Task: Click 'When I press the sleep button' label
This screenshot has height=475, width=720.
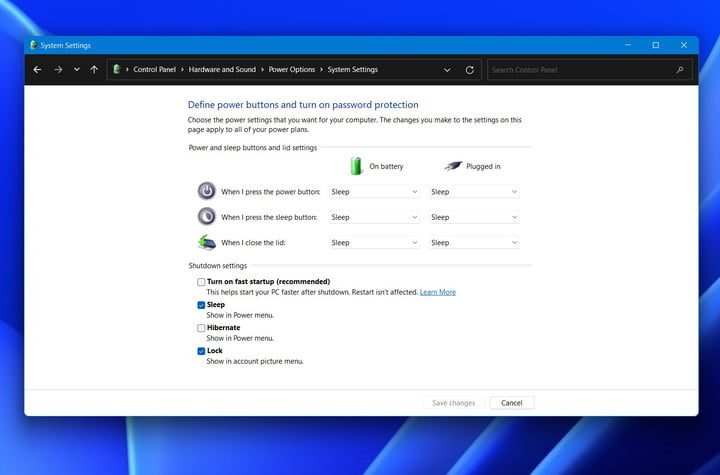Action: click(x=269, y=217)
